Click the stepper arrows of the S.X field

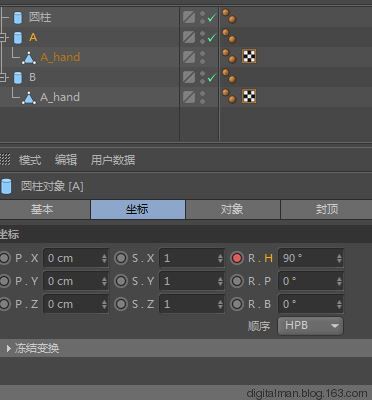coord(220,258)
